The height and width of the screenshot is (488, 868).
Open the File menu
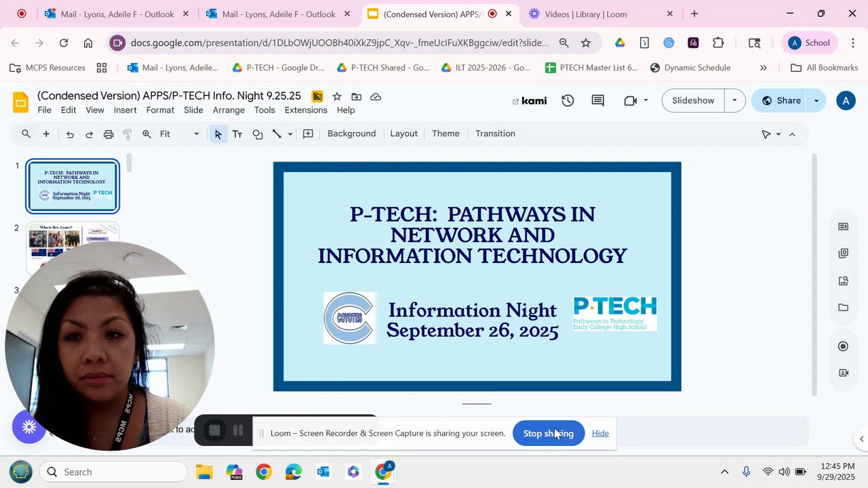[44, 110]
